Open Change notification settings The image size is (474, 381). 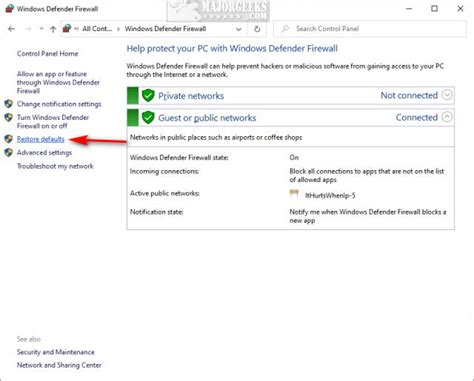point(59,104)
